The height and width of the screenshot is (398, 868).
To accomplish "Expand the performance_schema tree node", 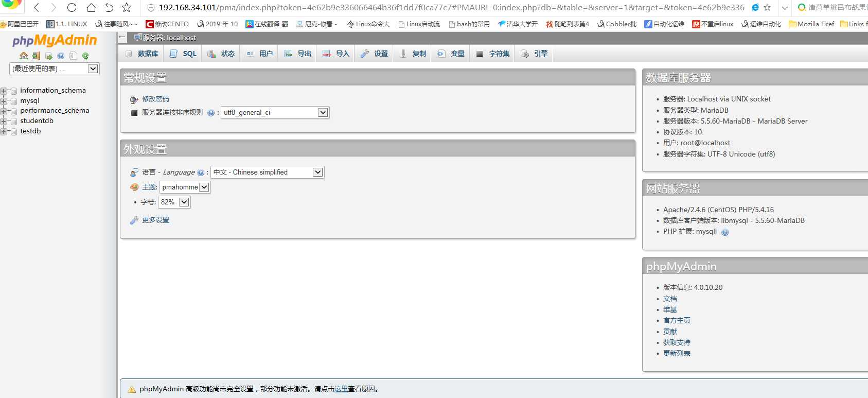I will click(x=4, y=111).
